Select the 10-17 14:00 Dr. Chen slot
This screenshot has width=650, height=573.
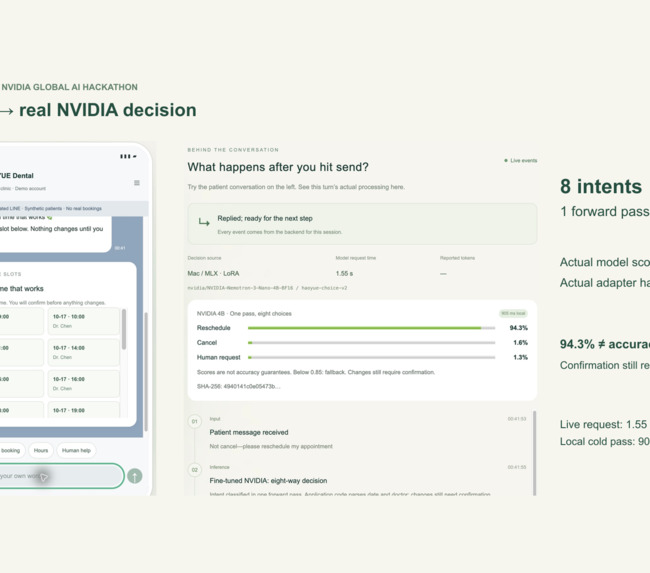coord(83,352)
